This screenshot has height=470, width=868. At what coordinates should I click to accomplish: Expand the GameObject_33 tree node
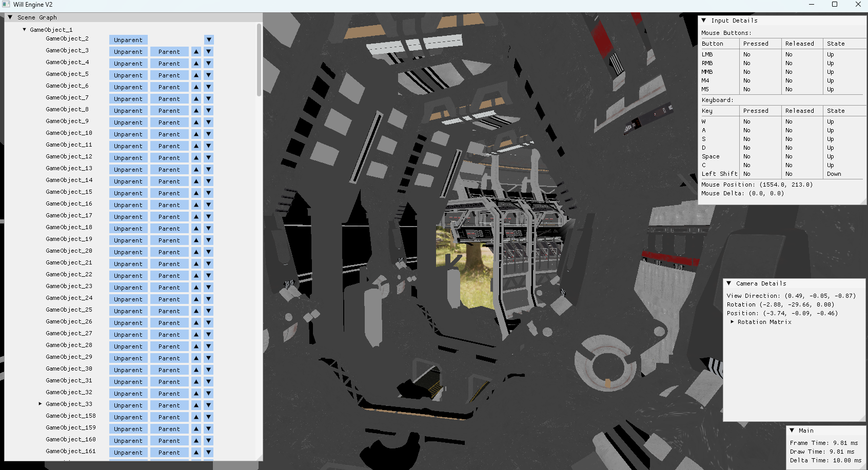click(x=40, y=404)
